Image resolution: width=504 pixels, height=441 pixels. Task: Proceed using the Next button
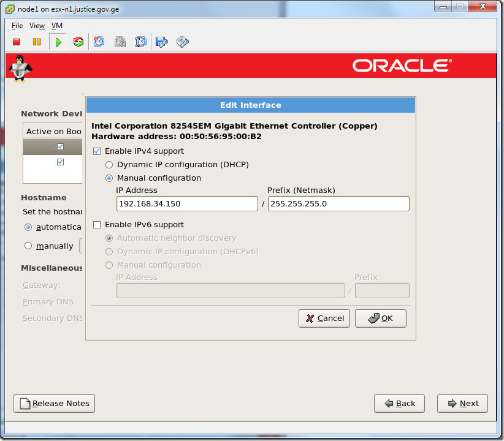[x=462, y=403]
